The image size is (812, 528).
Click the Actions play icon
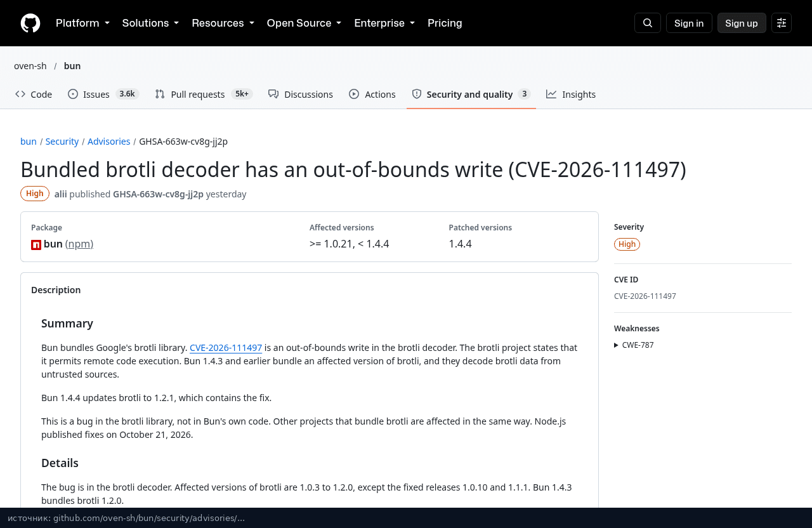(x=354, y=94)
